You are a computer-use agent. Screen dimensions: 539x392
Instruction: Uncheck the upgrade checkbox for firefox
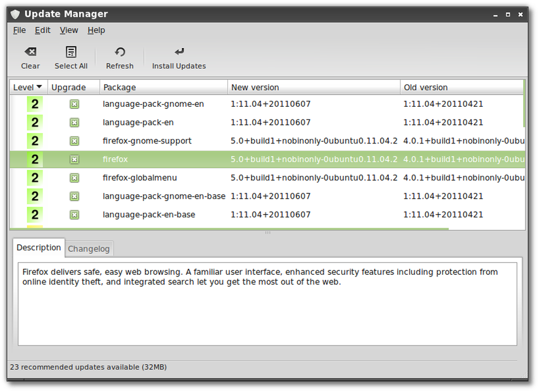pyautogui.click(x=73, y=159)
